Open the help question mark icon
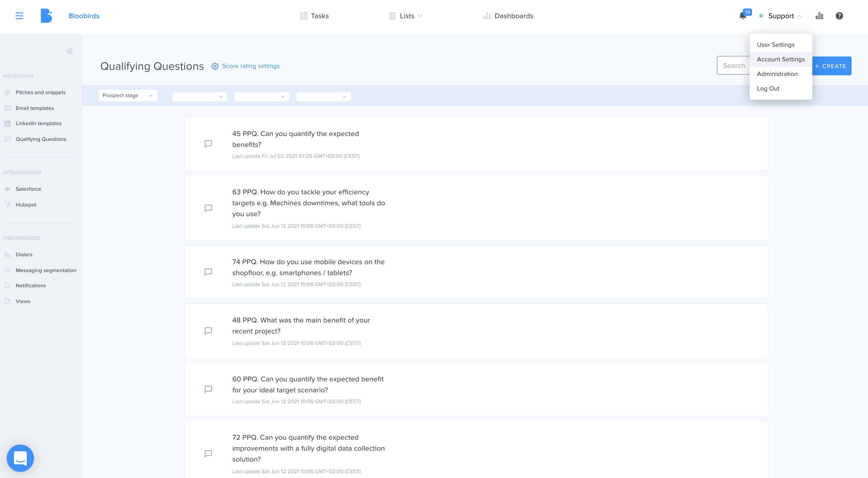Screen dimensions: 868x478 coord(839,16)
